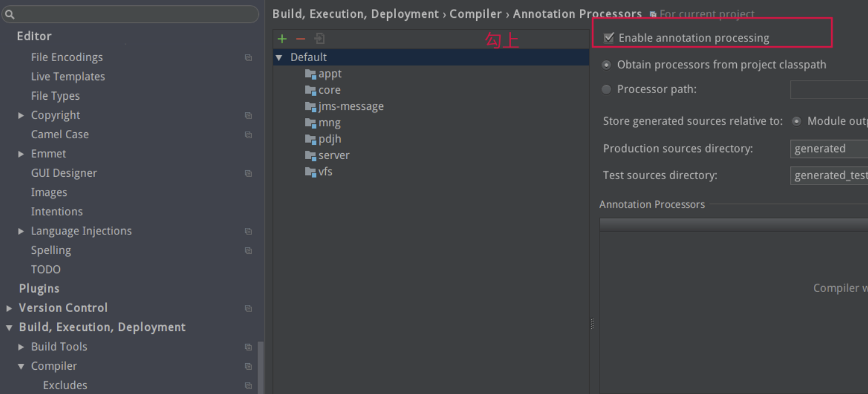868x394 pixels.
Task: Select Obtain processors from project classpath
Action: [x=606, y=65]
